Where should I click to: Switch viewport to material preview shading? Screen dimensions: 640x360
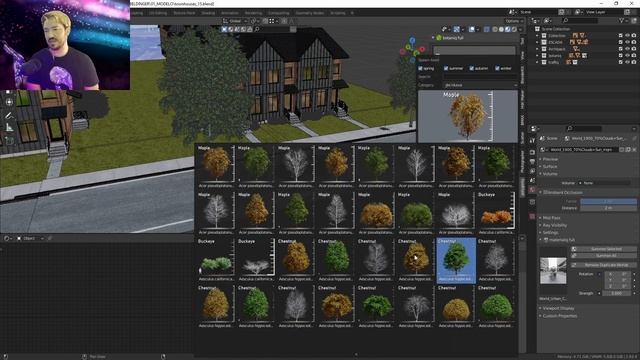[508, 29]
